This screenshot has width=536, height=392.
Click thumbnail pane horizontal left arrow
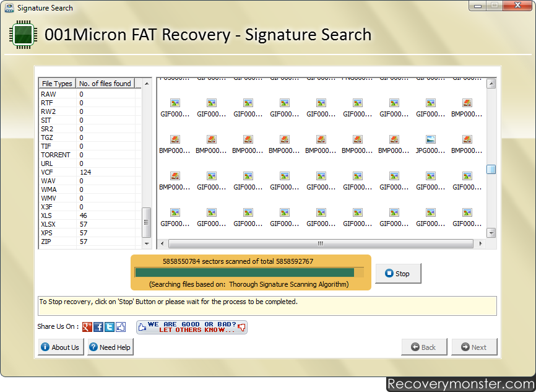[x=162, y=243]
